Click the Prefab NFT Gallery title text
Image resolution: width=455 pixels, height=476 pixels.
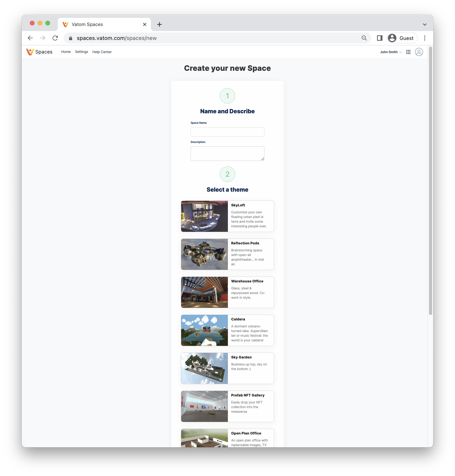click(x=248, y=396)
